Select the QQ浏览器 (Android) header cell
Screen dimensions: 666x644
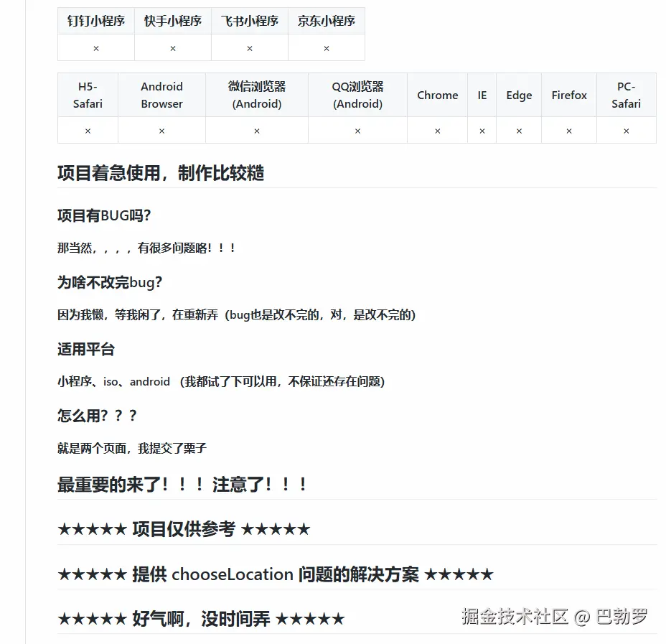tap(357, 95)
